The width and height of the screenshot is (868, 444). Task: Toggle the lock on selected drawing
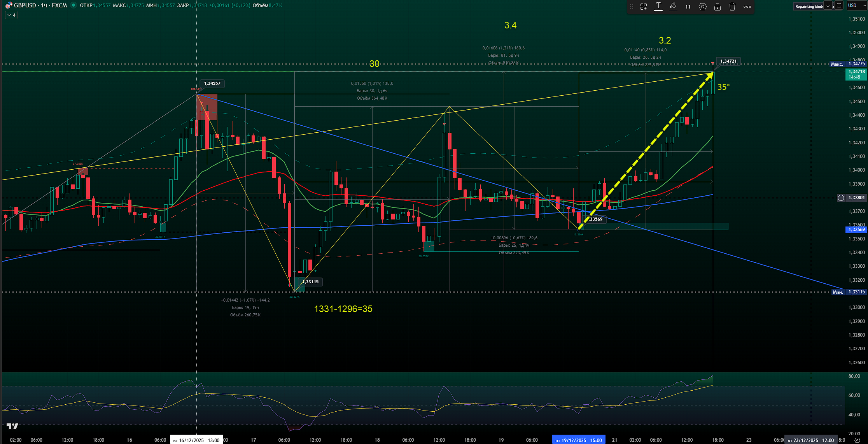pyautogui.click(x=717, y=7)
